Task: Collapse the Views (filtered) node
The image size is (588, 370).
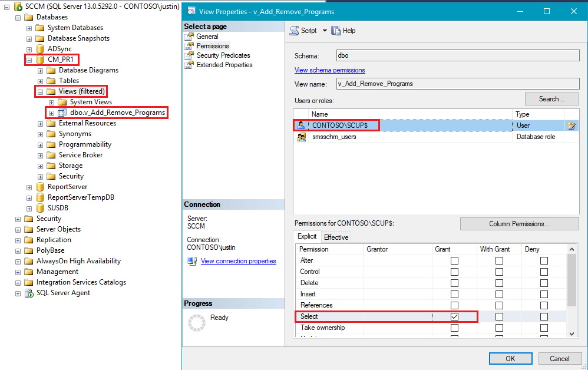Action: pyautogui.click(x=40, y=92)
